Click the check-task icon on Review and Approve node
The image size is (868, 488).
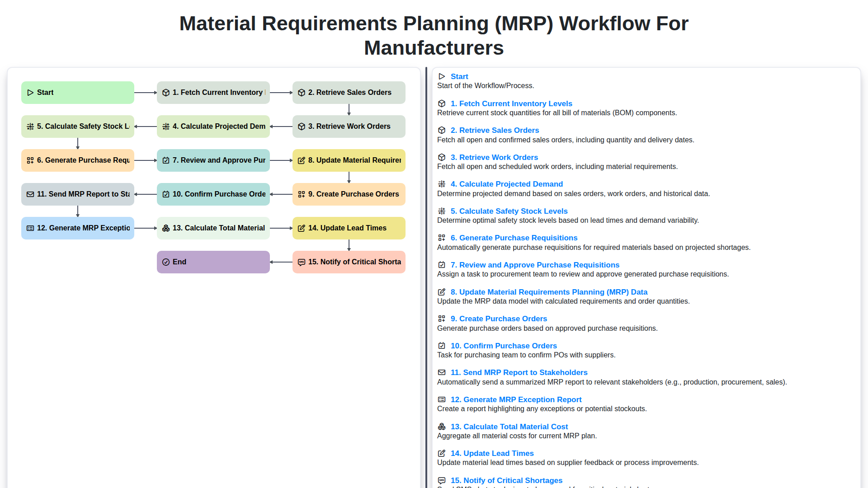pyautogui.click(x=165, y=160)
